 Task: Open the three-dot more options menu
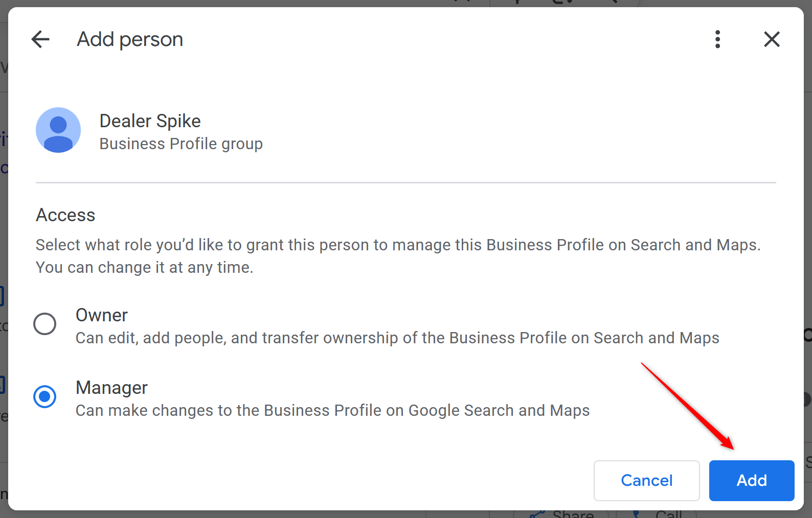click(x=717, y=39)
